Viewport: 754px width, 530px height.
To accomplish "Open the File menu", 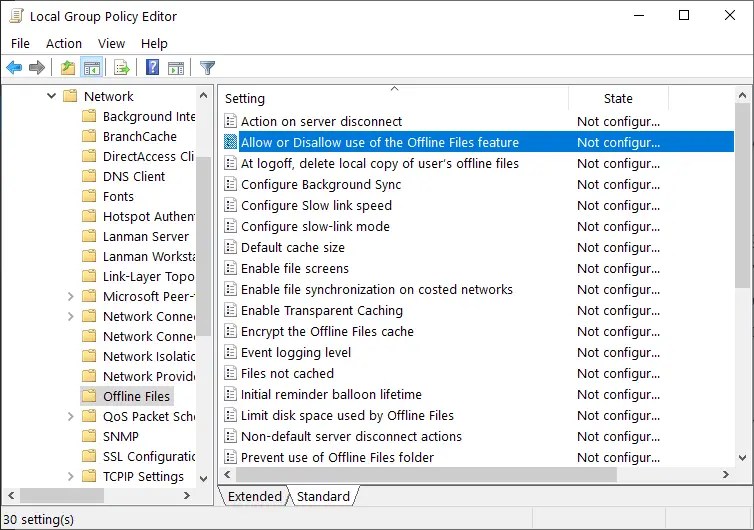I will click(20, 44).
